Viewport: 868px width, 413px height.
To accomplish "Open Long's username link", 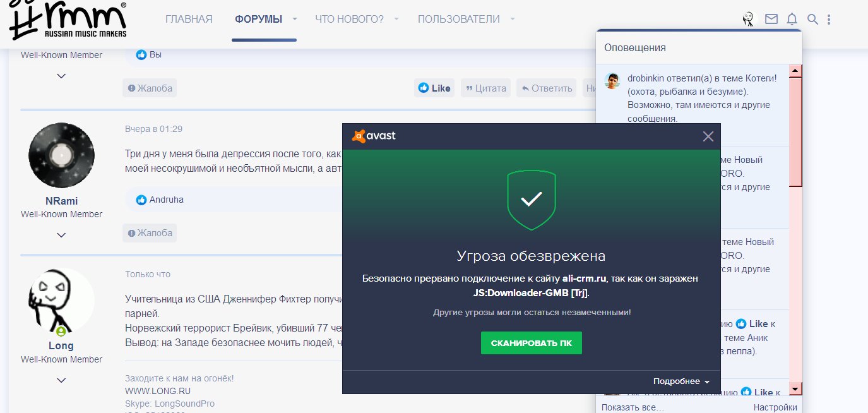I will pos(61,345).
